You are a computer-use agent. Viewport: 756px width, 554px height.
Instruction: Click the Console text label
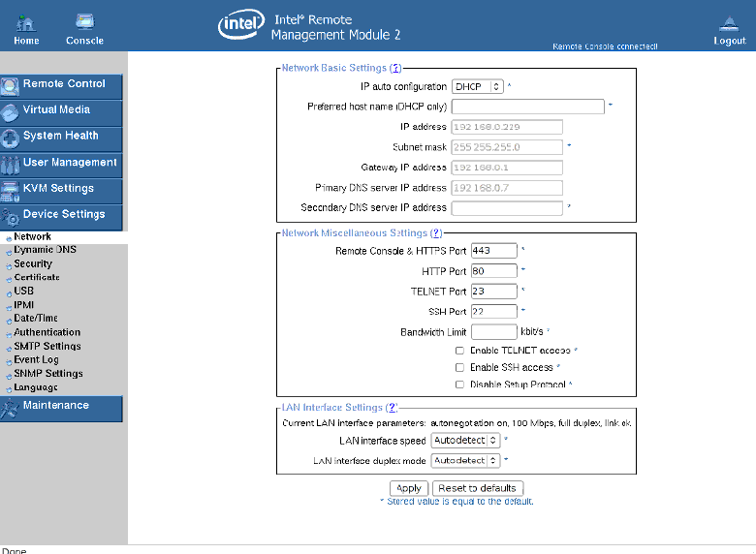(85, 41)
